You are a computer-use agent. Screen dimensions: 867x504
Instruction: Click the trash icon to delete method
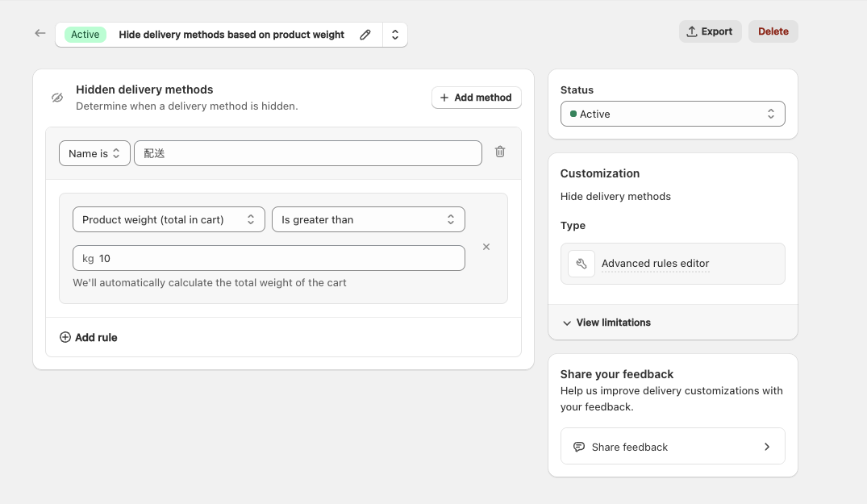coord(500,152)
